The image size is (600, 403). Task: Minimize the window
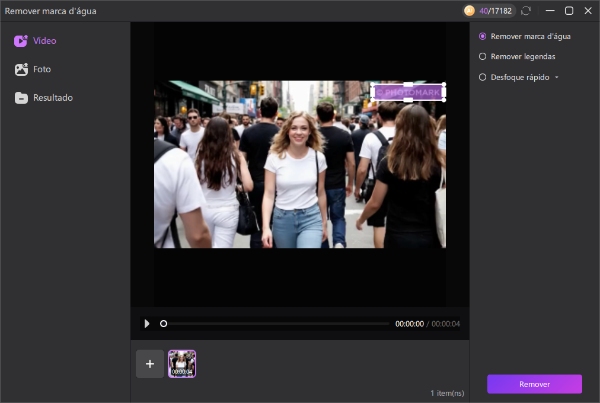tap(548, 10)
